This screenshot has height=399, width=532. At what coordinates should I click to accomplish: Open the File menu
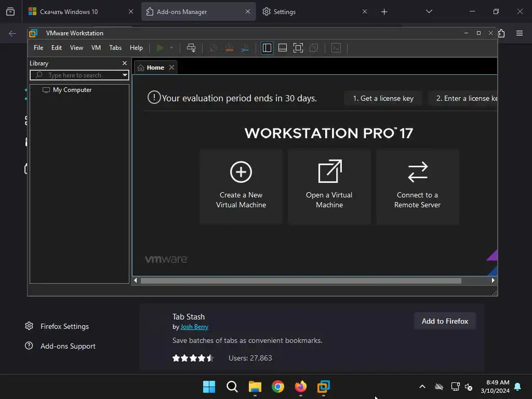tap(38, 48)
